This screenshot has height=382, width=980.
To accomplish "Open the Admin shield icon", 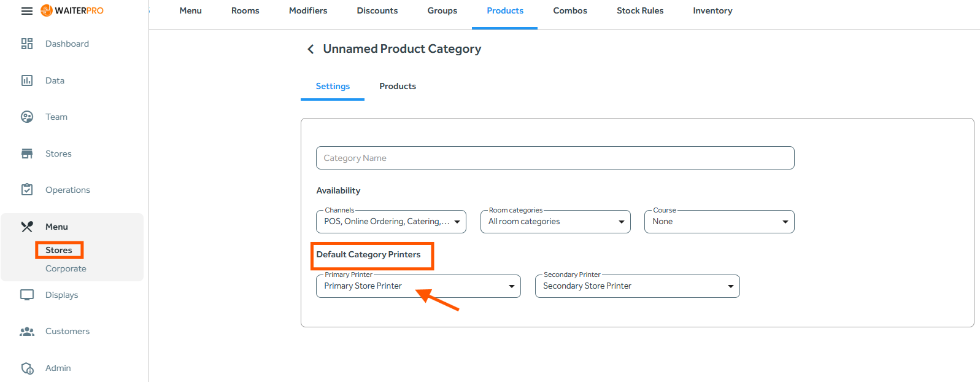I will click(x=27, y=368).
